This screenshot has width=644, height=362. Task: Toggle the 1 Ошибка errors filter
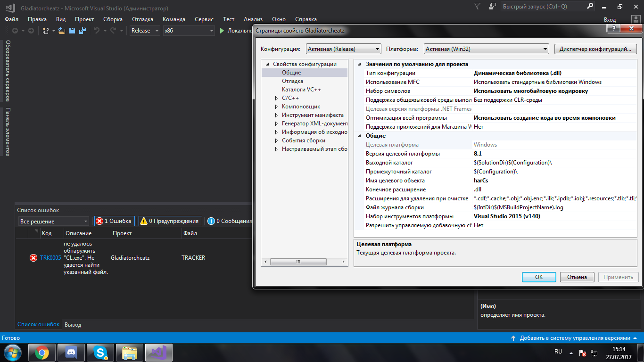[x=114, y=221]
